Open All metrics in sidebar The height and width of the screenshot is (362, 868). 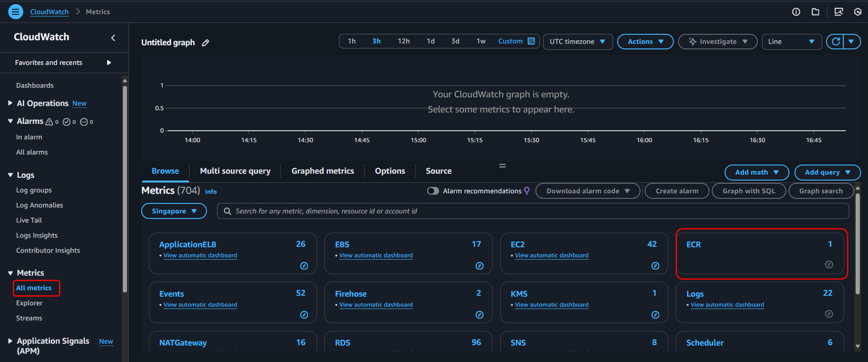click(x=34, y=288)
